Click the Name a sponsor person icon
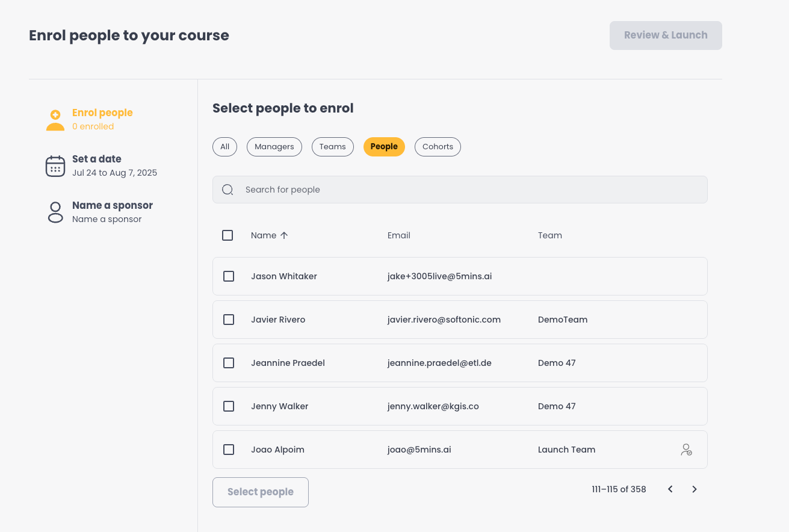The height and width of the screenshot is (532, 789). [x=55, y=212]
